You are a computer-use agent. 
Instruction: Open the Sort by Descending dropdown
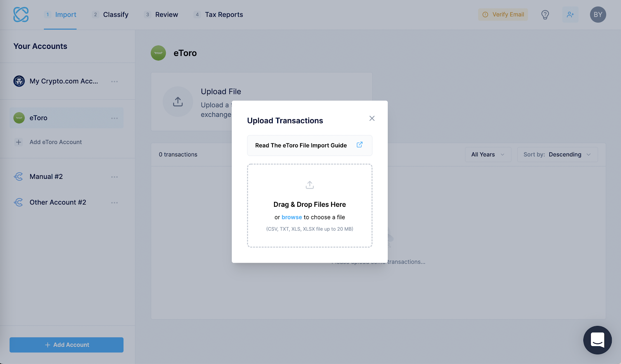[x=557, y=154]
